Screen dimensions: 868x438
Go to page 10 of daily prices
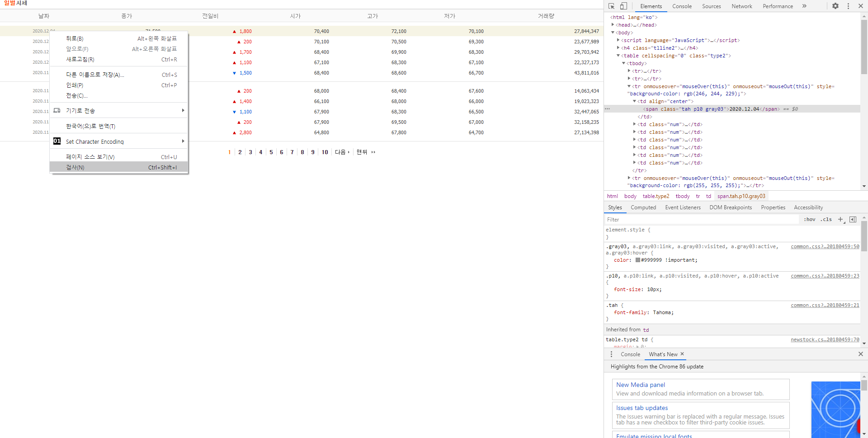tap(325, 152)
